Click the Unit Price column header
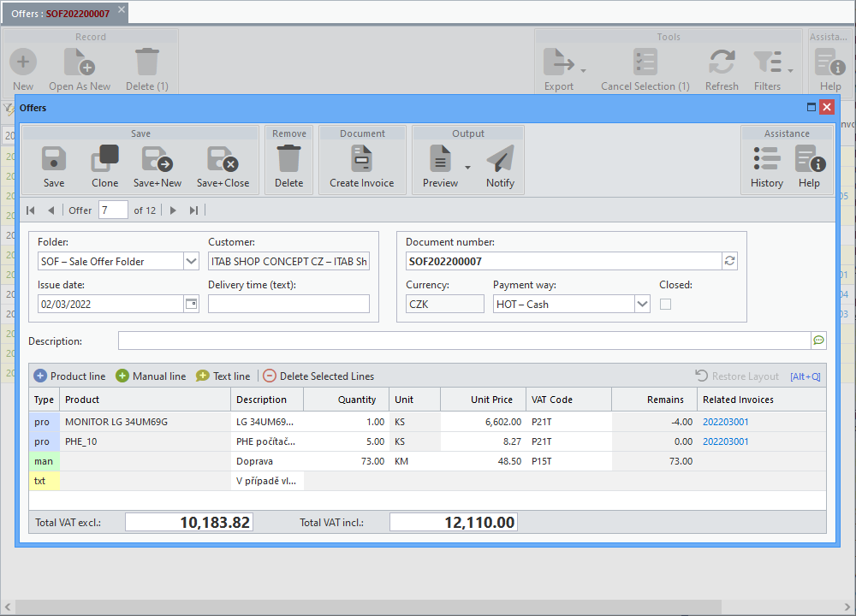 [x=483, y=400]
